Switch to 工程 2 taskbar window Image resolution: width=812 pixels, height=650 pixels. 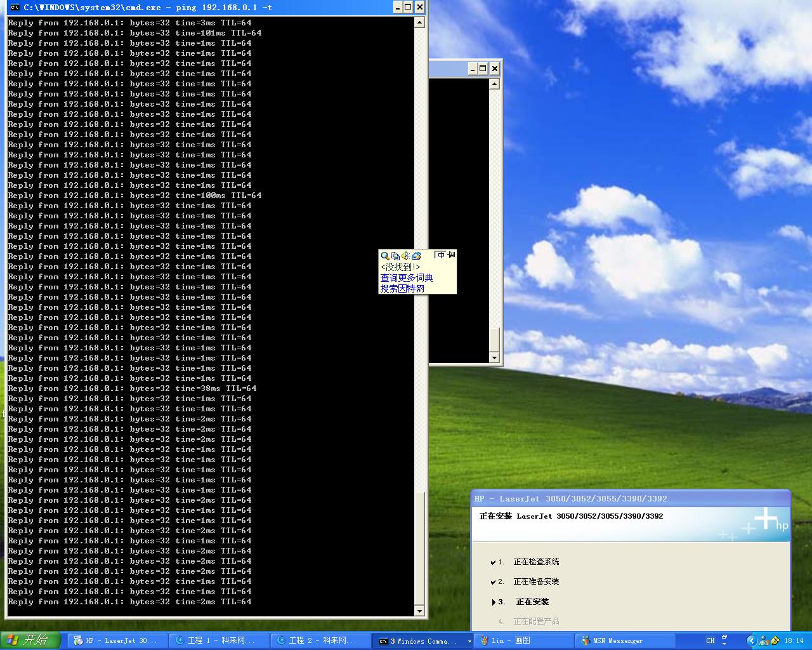pyautogui.click(x=320, y=641)
